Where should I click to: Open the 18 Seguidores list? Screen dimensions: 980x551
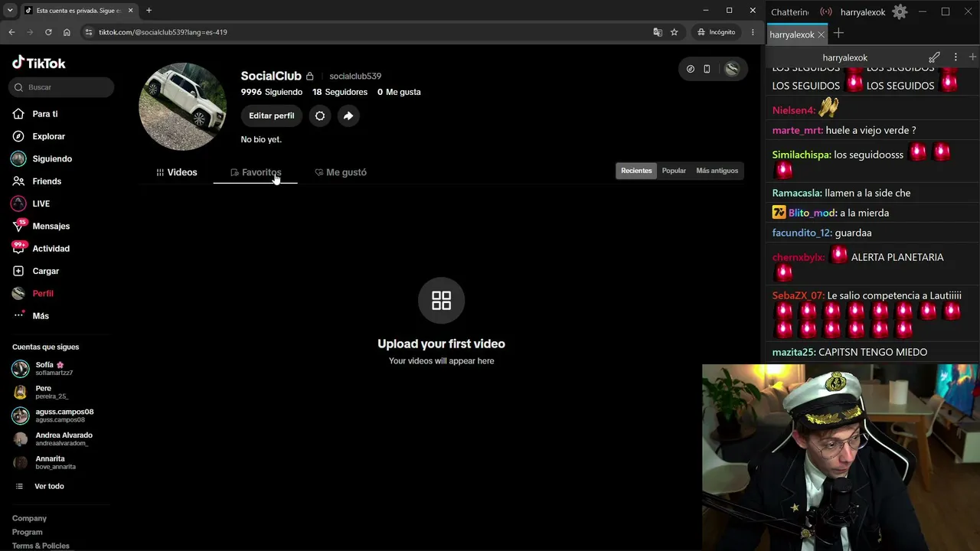pyautogui.click(x=340, y=92)
